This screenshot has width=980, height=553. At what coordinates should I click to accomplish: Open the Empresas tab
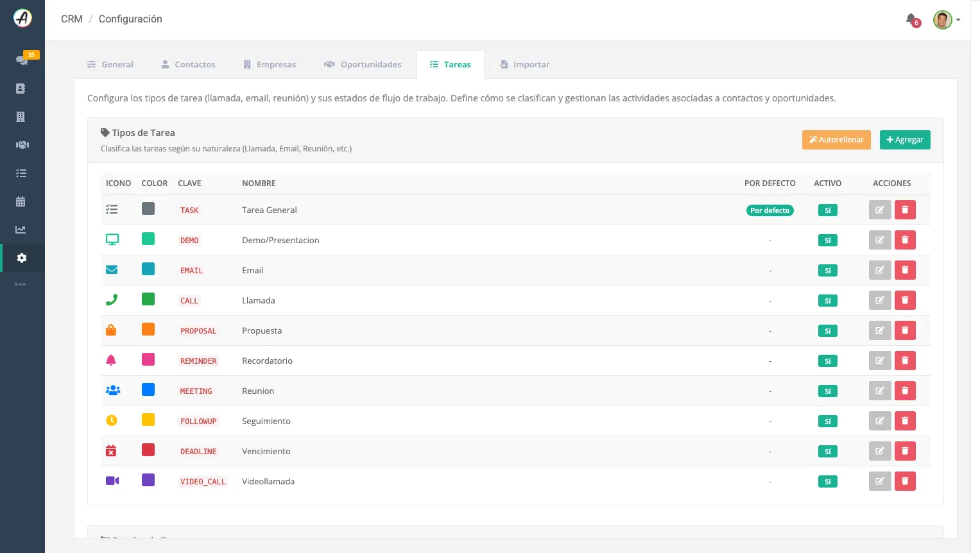click(270, 65)
